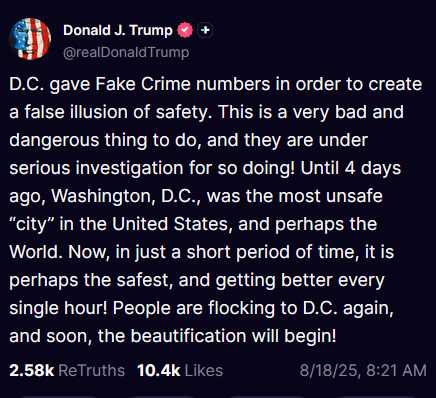This screenshot has width=436, height=398.
Task: Click the post text starting 'D.C. gave Fake Crime'
Action: (x=216, y=210)
